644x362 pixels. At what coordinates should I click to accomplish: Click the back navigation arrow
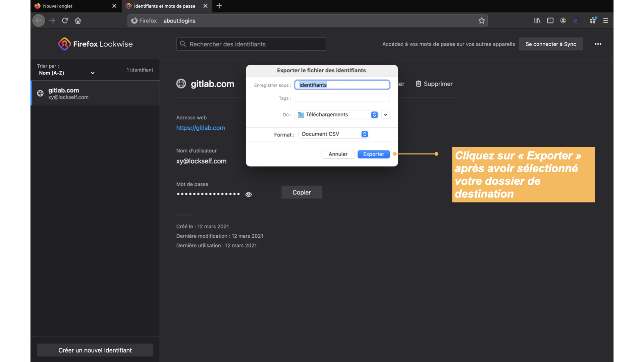tap(39, 20)
